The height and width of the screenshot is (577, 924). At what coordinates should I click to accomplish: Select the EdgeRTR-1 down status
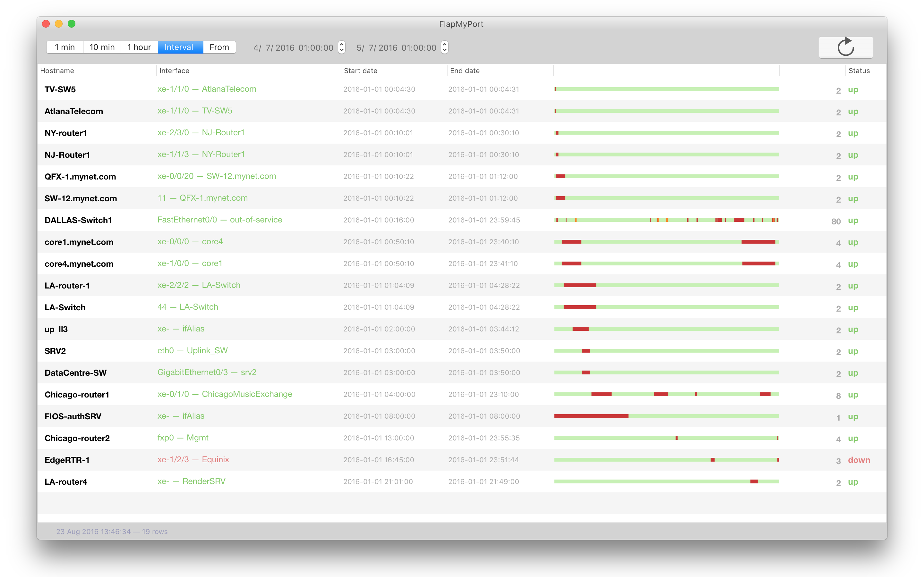click(859, 460)
